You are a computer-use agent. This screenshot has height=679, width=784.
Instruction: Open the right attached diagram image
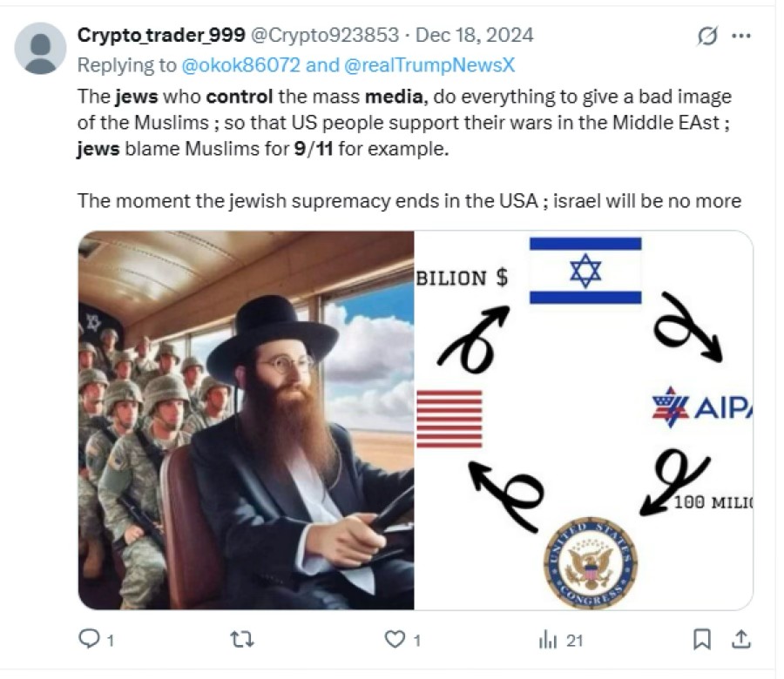(x=584, y=420)
